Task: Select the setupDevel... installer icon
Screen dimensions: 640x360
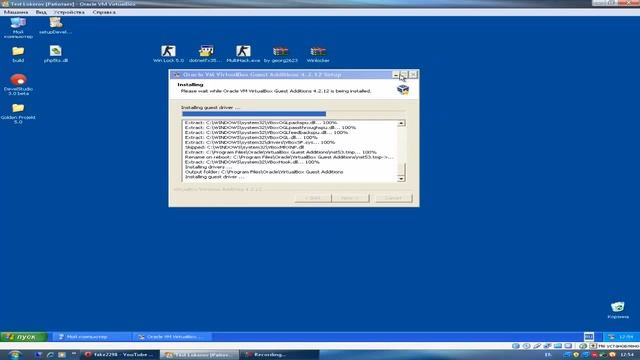Action: tap(56, 25)
